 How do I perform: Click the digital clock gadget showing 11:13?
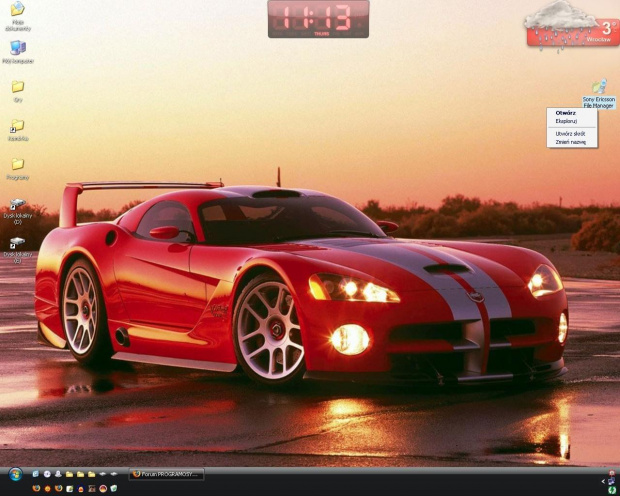(x=318, y=18)
